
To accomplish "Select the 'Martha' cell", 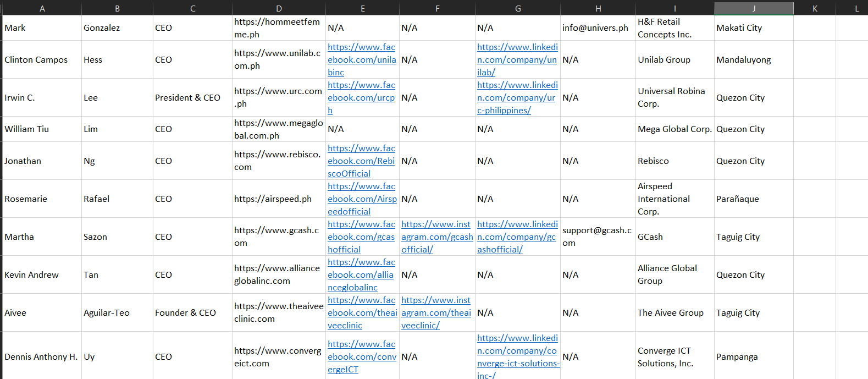I will (42, 237).
